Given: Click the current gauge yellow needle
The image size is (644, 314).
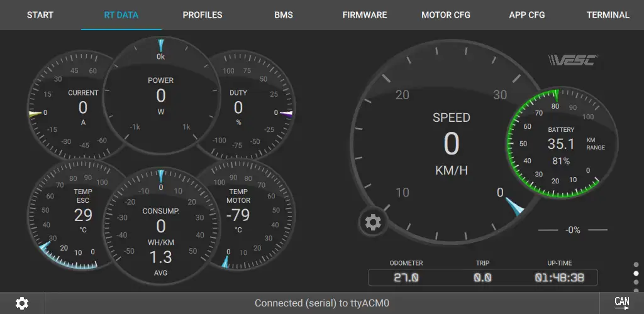Looking at the screenshot, I should click(x=35, y=114).
